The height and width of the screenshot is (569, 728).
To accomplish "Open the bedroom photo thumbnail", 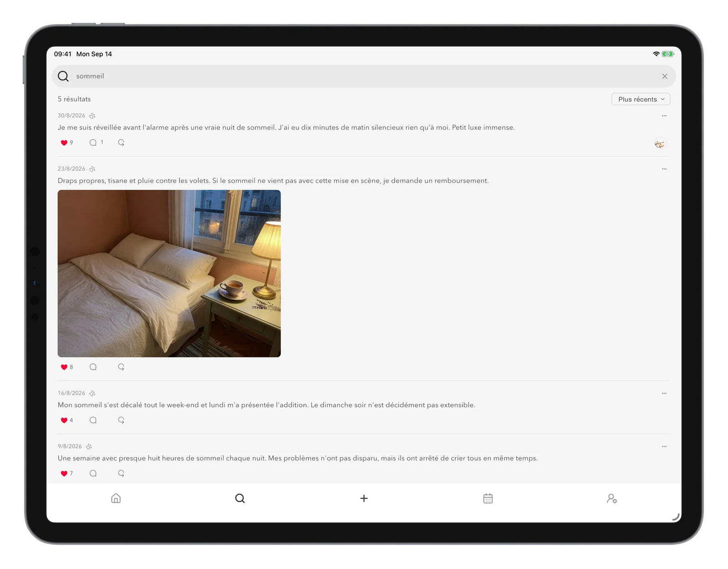I will 169,273.
